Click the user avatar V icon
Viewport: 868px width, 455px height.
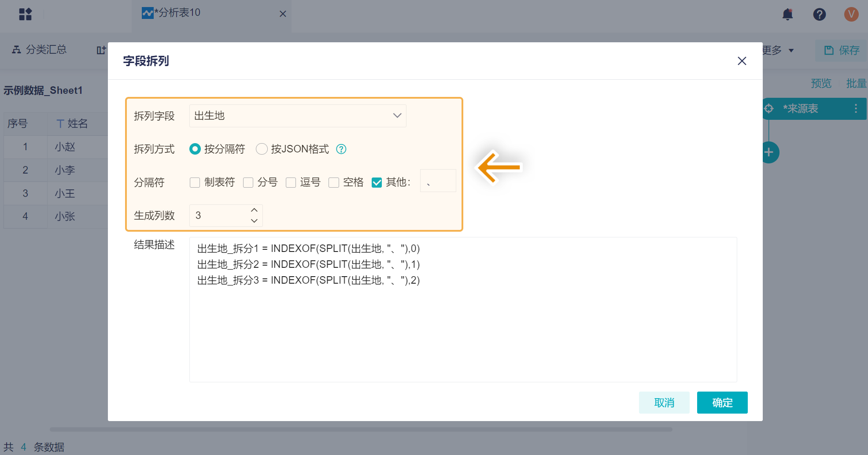(851, 15)
